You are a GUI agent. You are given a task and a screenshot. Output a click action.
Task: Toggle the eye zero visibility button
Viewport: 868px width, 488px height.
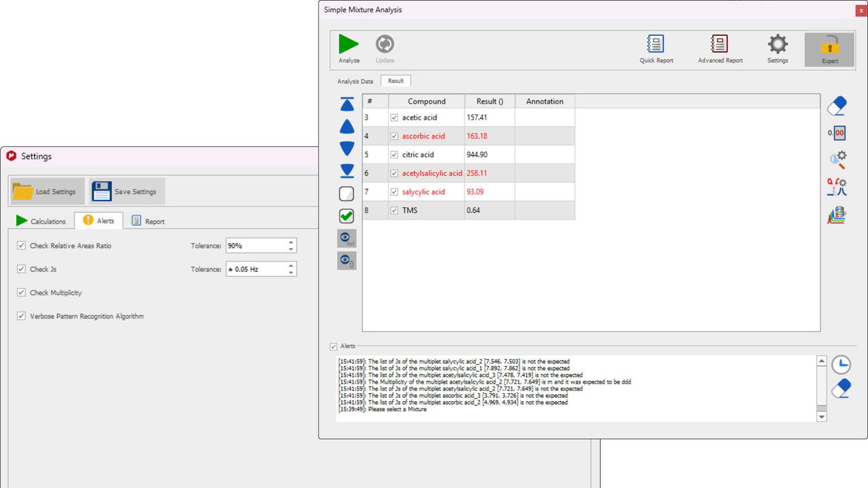point(347,261)
